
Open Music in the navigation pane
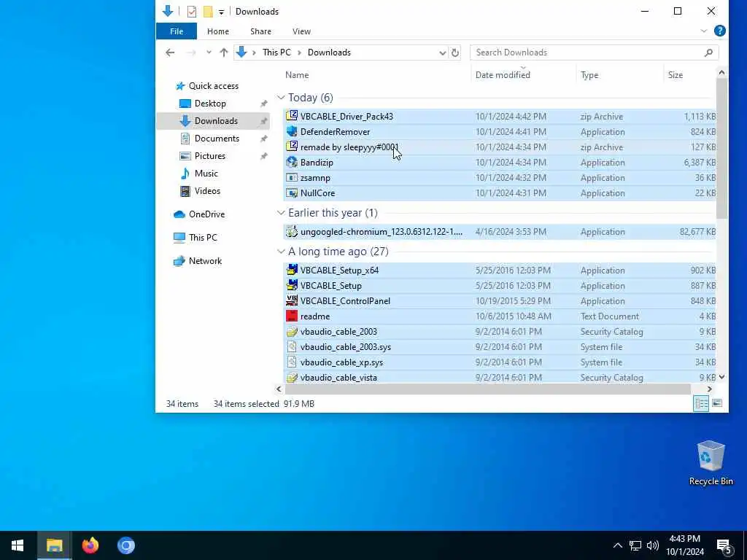[x=206, y=174]
